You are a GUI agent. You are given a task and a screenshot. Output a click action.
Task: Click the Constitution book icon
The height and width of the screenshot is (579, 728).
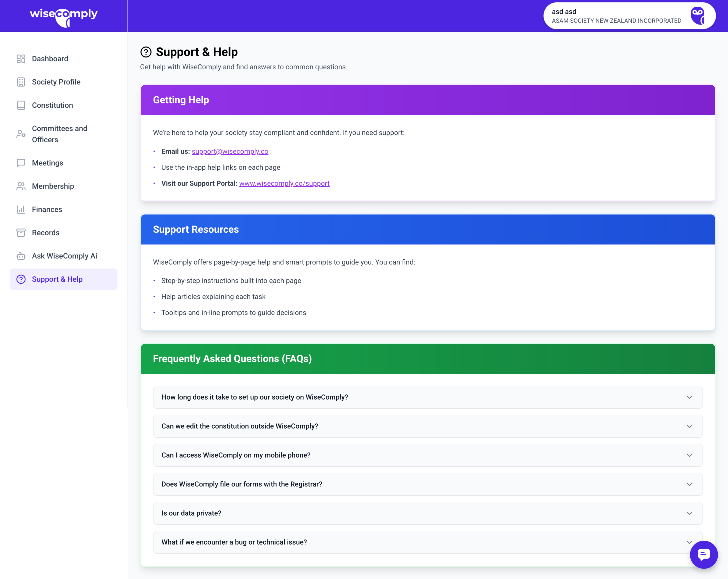pyautogui.click(x=21, y=105)
